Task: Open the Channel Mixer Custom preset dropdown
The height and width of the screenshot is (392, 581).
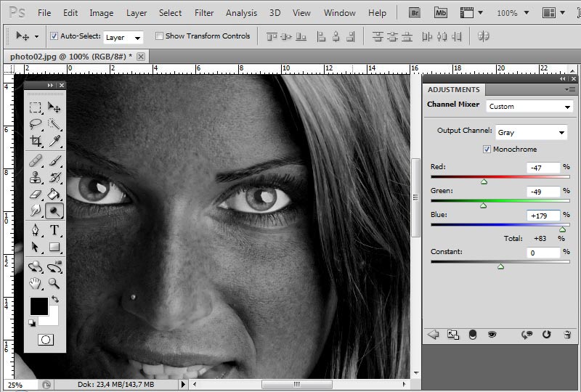Action: (529, 107)
